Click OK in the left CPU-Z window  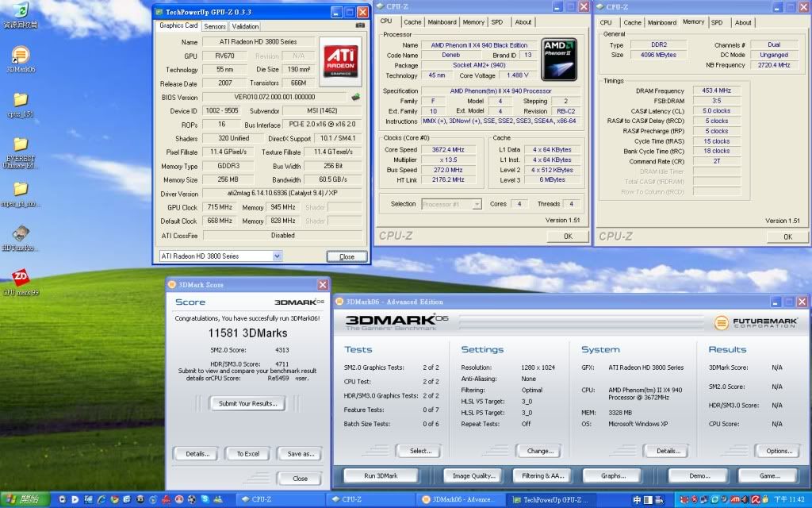click(568, 236)
